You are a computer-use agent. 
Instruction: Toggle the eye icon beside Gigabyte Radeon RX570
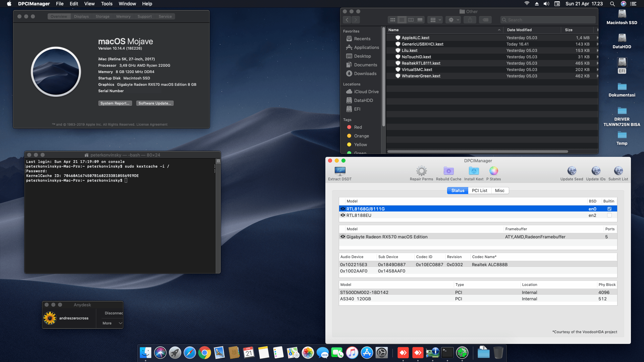click(343, 237)
